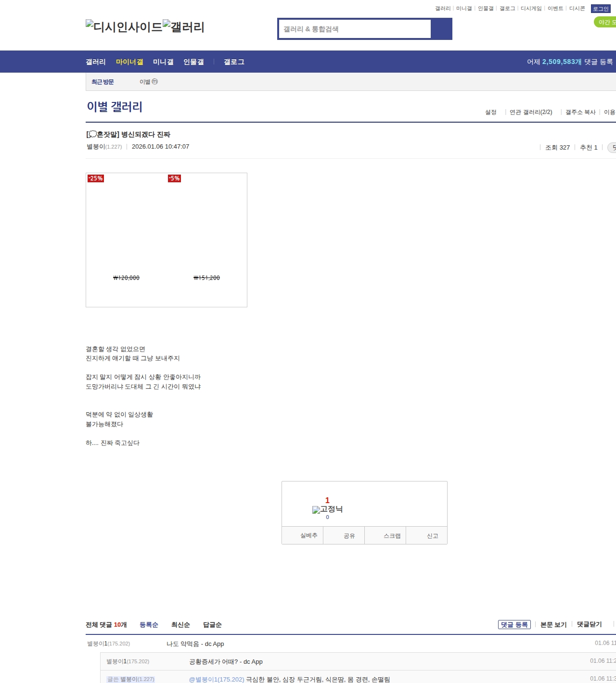Expand 연관 갤러리(2/2) list

click(x=531, y=112)
